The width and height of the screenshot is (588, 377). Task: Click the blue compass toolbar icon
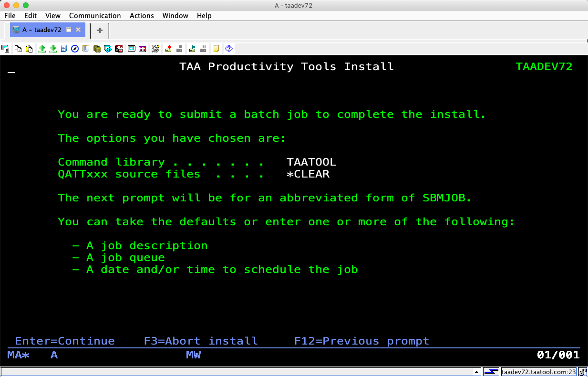click(x=75, y=49)
